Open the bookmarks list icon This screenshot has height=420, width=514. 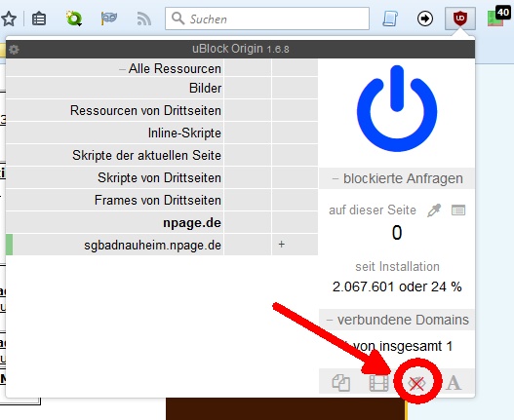point(39,19)
